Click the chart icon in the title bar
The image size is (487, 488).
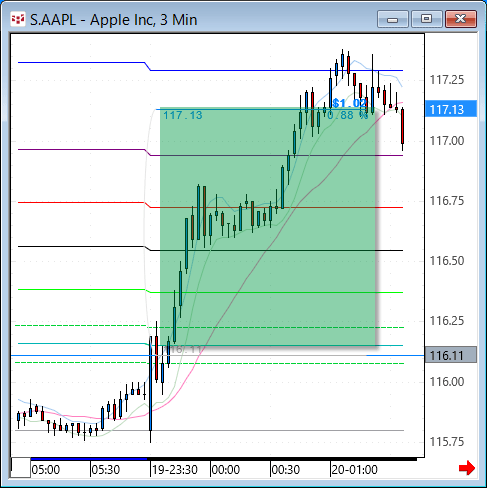click(18, 20)
